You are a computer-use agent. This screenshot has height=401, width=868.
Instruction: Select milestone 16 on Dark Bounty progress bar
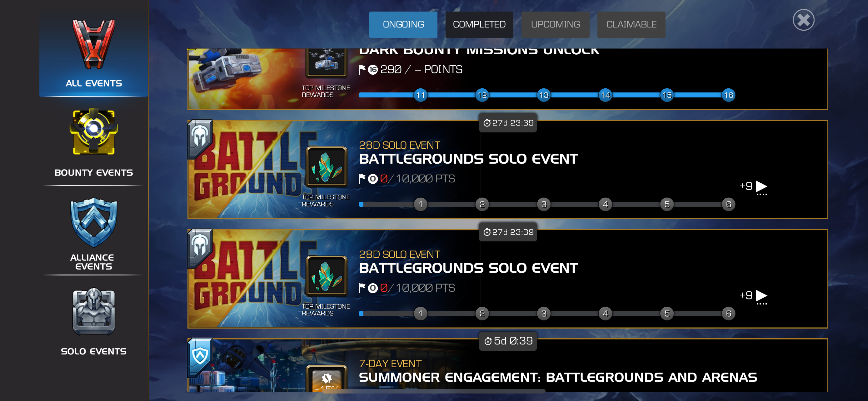tap(728, 95)
